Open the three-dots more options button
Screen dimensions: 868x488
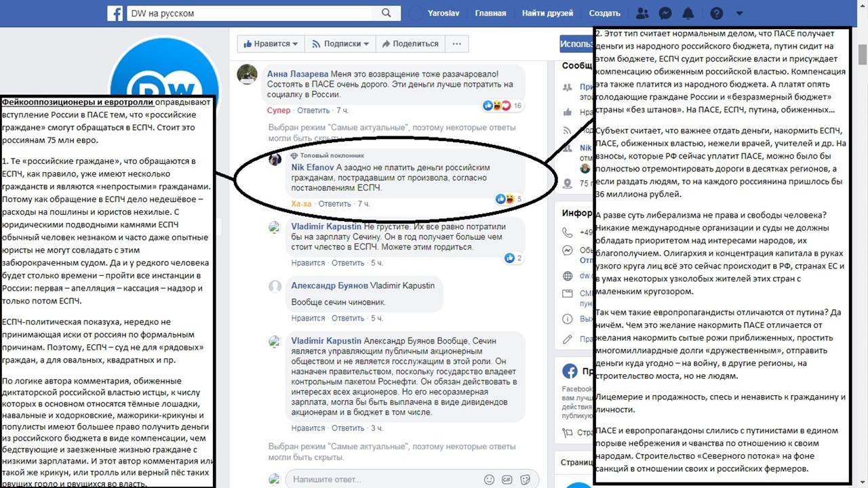[456, 43]
